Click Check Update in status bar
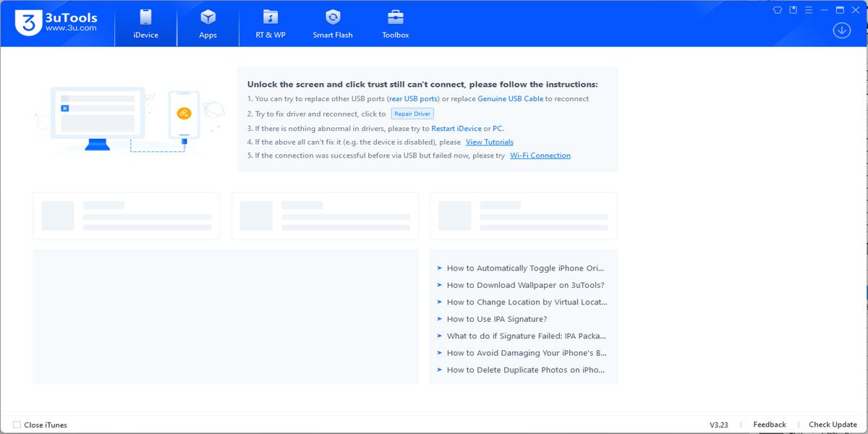This screenshot has height=434, width=868. click(x=833, y=425)
